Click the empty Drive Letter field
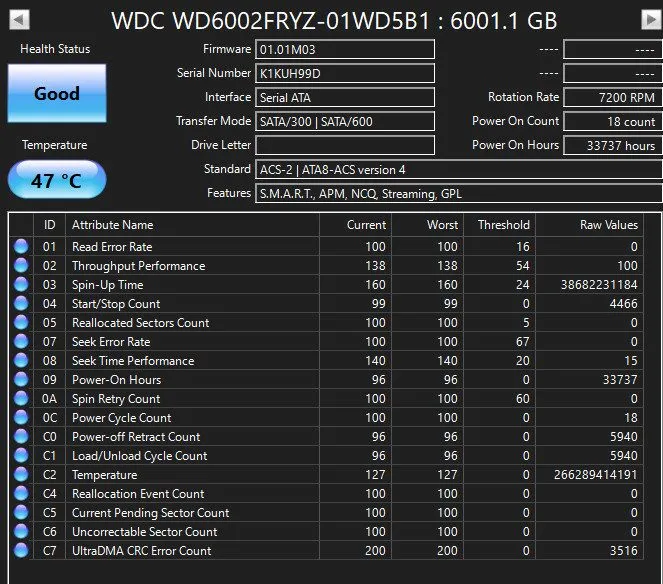This screenshot has height=584, width=663. pos(345,145)
